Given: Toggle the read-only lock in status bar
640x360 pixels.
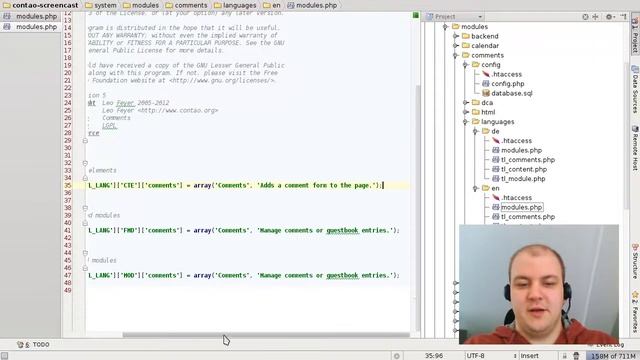Looking at the screenshot, I should click(x=564, y=356).
